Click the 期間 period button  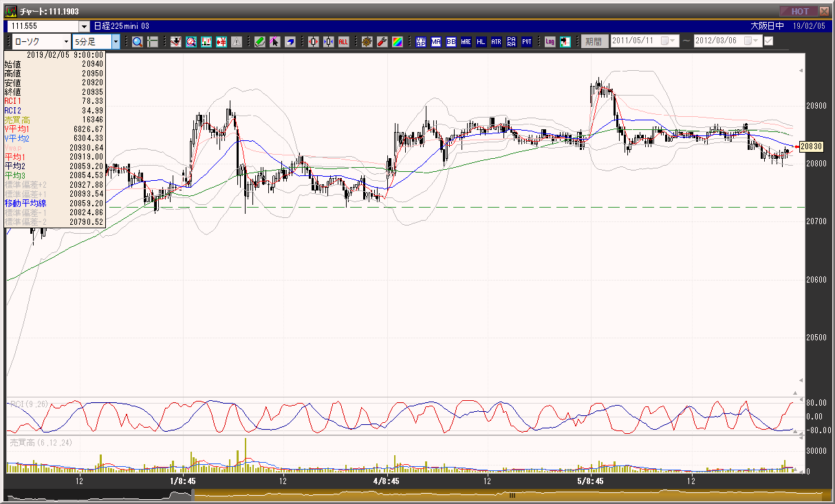(594, 41)
